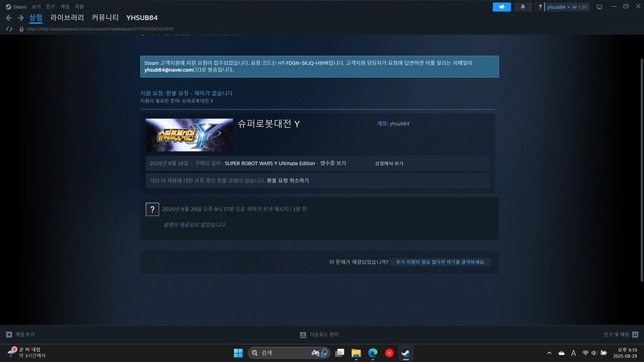Open the 게임 menu
This screenshot has height=362, width=644.
tap(65, 6)
